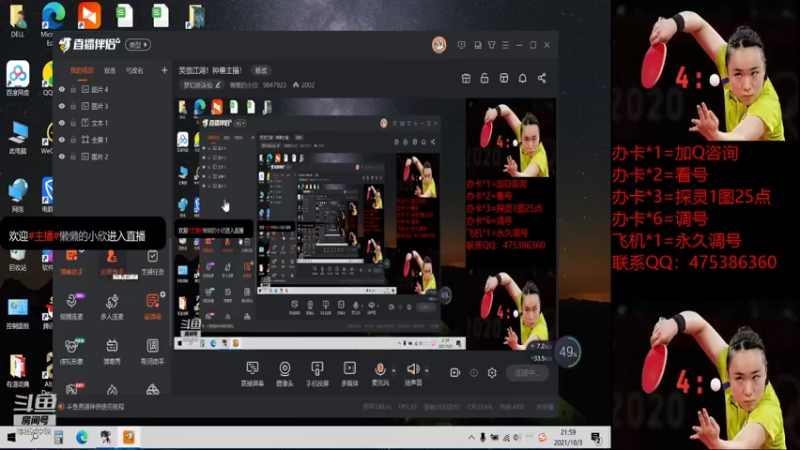Viewport: 800px width, 450px height.
Task: Open the flame tool icon
Action: point(112,390)
